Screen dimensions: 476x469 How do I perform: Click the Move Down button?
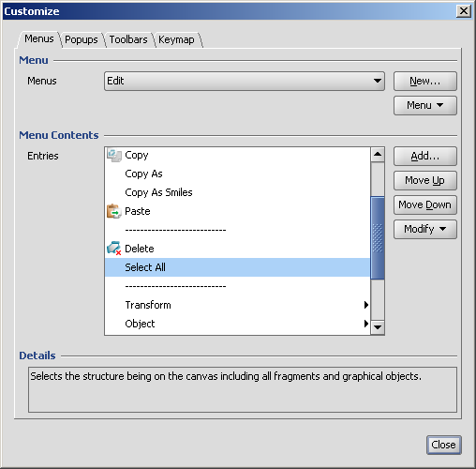(425, 204)
